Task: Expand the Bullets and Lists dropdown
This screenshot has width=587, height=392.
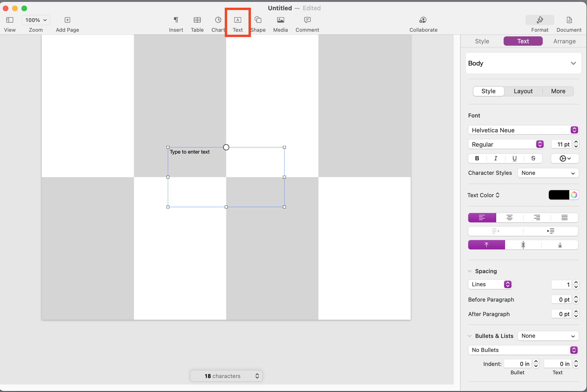Action: click(549, 336)
